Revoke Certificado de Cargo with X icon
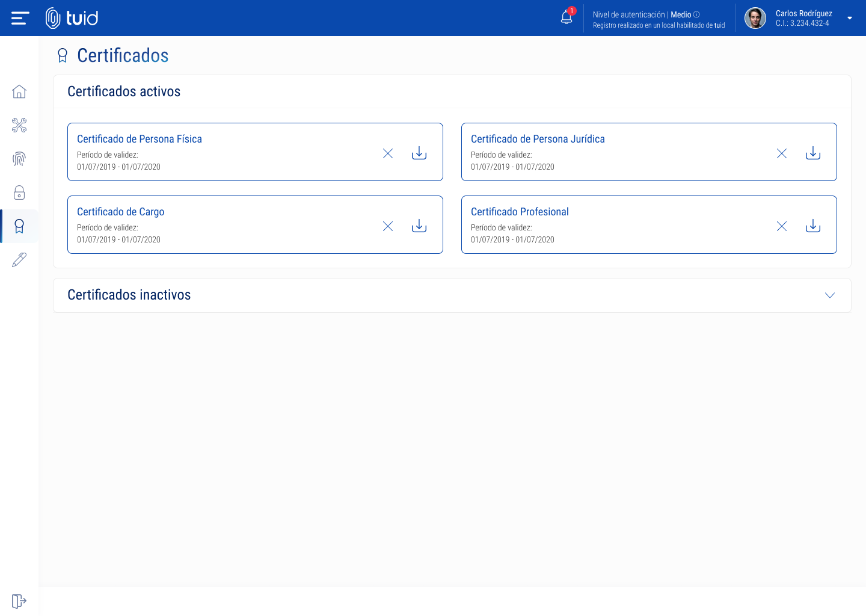Viewport: 866px width, 616px height. [388, 226]
